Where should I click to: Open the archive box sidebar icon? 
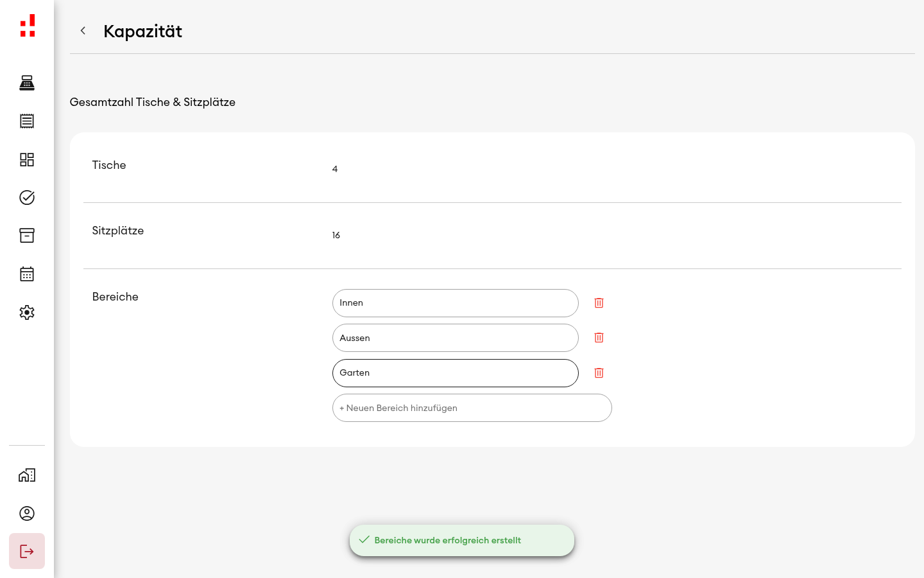(27, 236)
